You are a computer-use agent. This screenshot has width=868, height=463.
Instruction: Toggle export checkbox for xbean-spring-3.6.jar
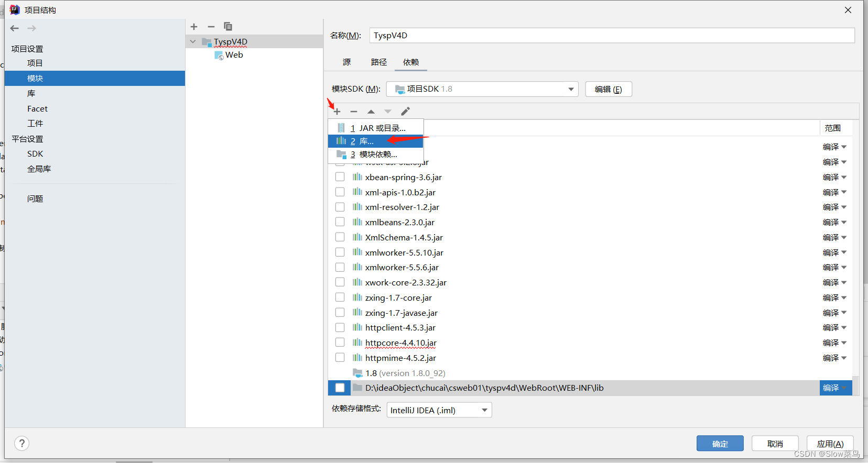coord(340,177)
